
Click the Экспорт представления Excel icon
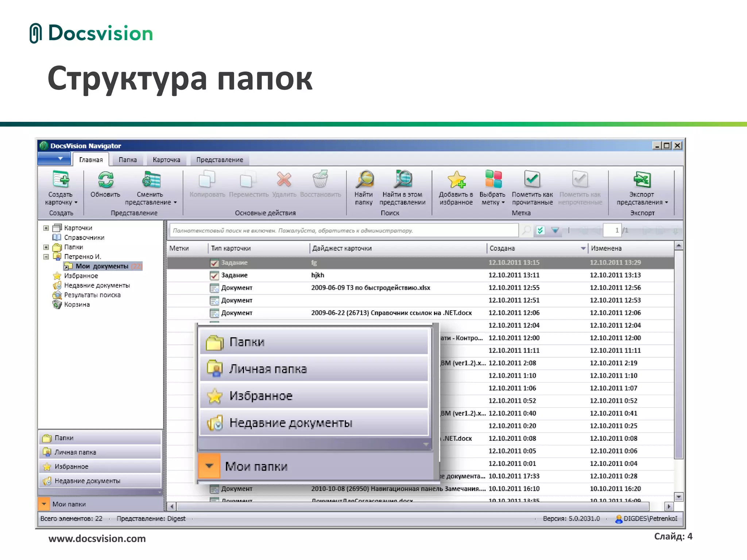(x=642, y=179)
